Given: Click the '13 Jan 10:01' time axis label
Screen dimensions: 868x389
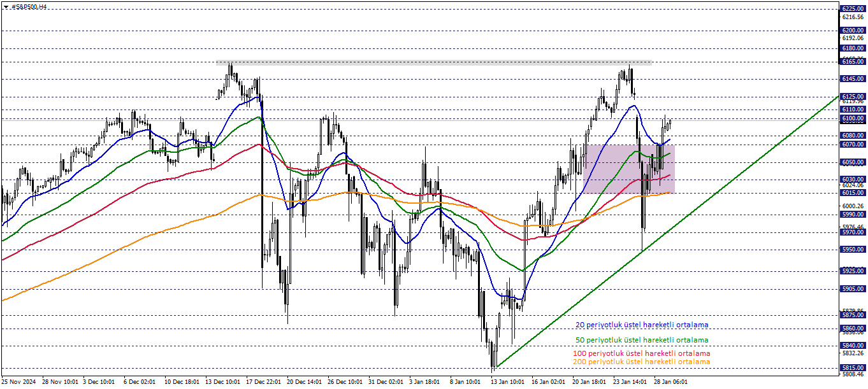Looking at the screenshot, I should [508, 382].
